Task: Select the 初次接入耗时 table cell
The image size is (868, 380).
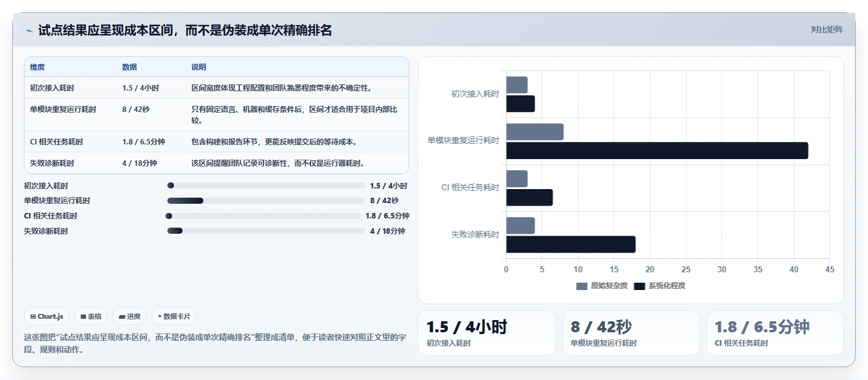Action: 52,88
